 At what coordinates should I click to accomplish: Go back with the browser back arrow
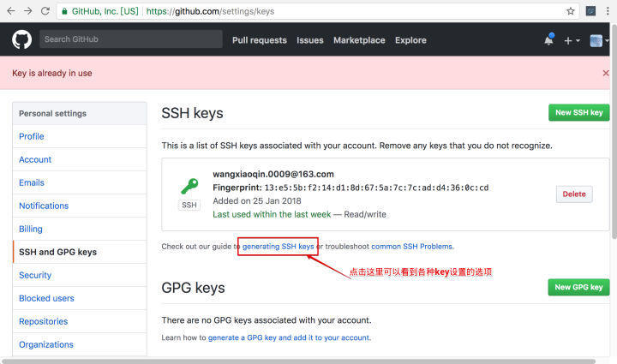[10, 11]
